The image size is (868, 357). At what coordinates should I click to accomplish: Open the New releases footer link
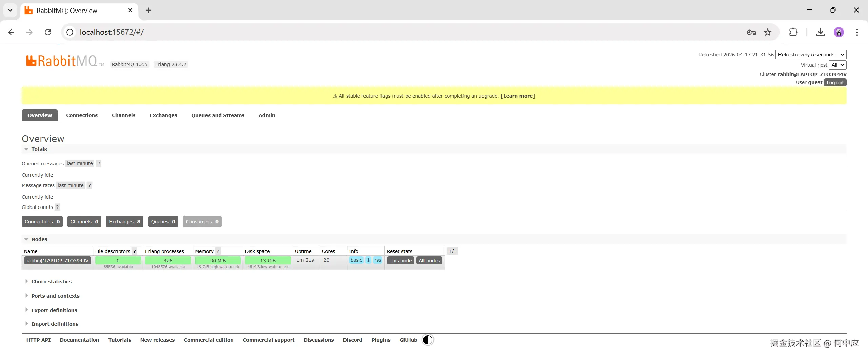(157, 340)
